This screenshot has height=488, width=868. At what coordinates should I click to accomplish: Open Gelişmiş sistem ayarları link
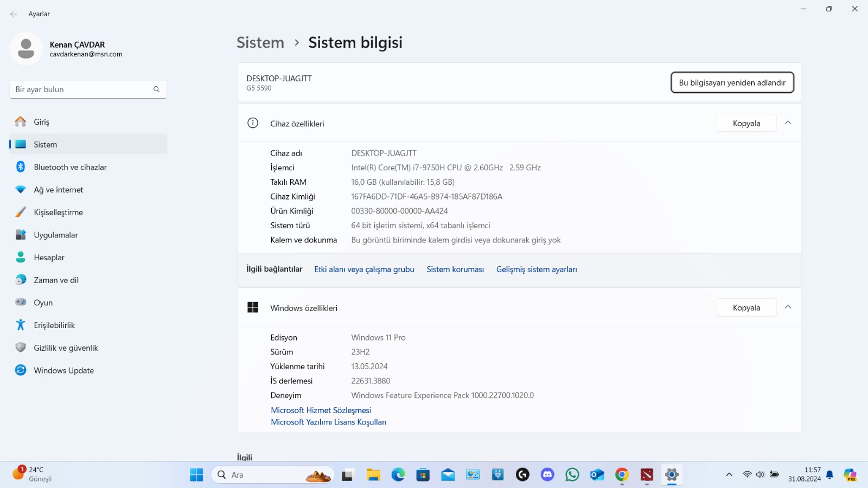(537, 269)
